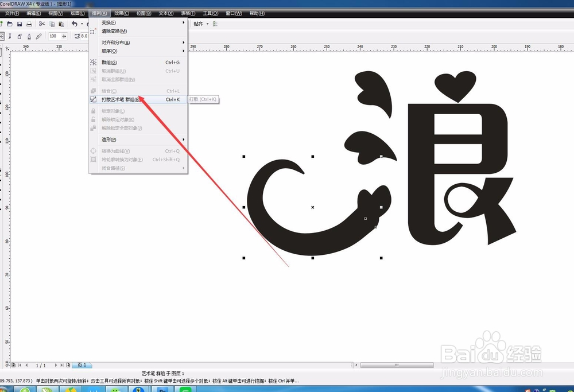This screenshot has width=574, height=392.
Task: Select the Pressure pen mode icon
Action: pos(39,36)
